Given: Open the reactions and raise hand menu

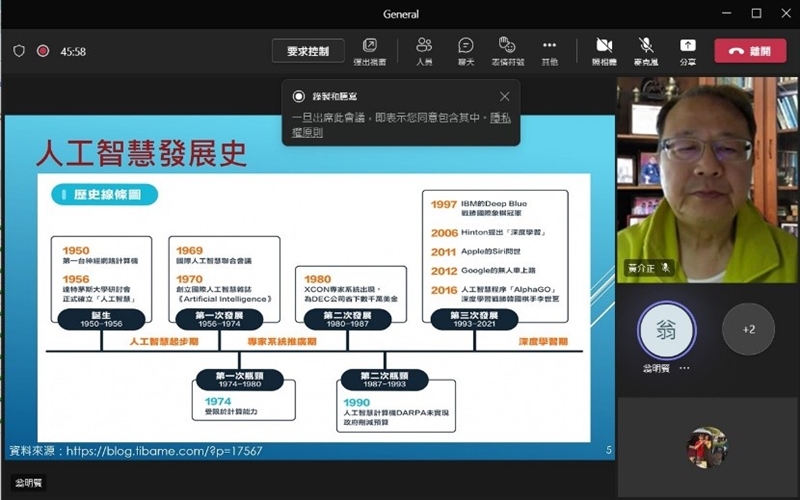Looking at the screenshot, I should [507, 50].
